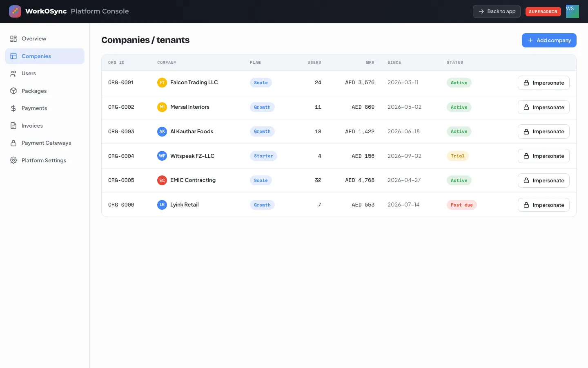Impersonate Witspeak FZ-LLC

point(543,156)
